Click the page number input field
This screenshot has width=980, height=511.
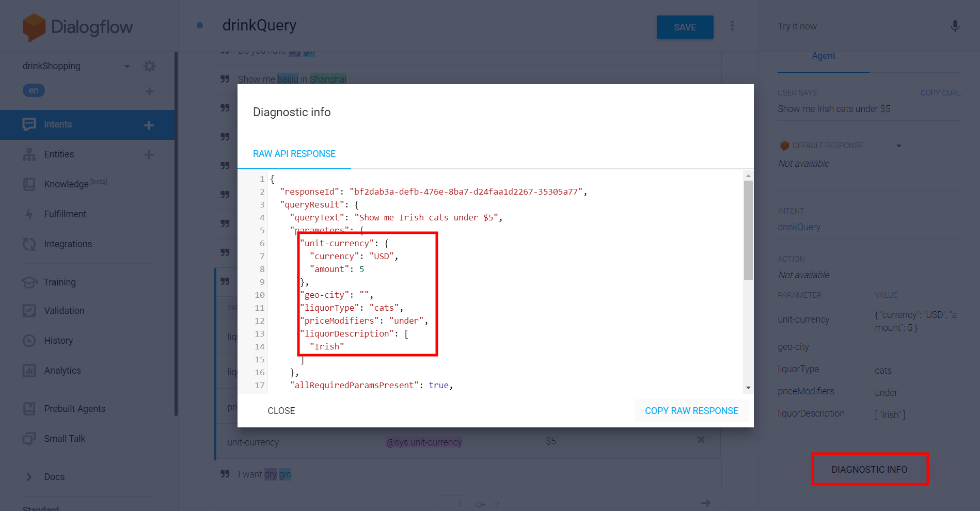[x=451, y=504]
